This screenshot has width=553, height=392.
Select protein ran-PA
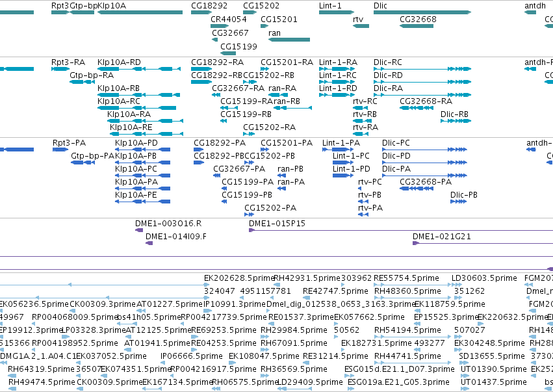tap(282, 189)
